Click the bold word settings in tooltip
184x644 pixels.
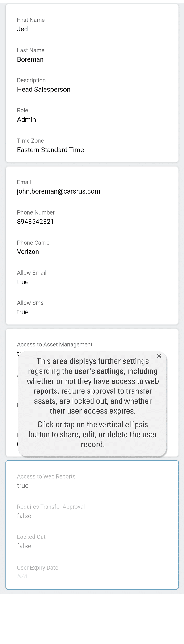click(110, 371)
